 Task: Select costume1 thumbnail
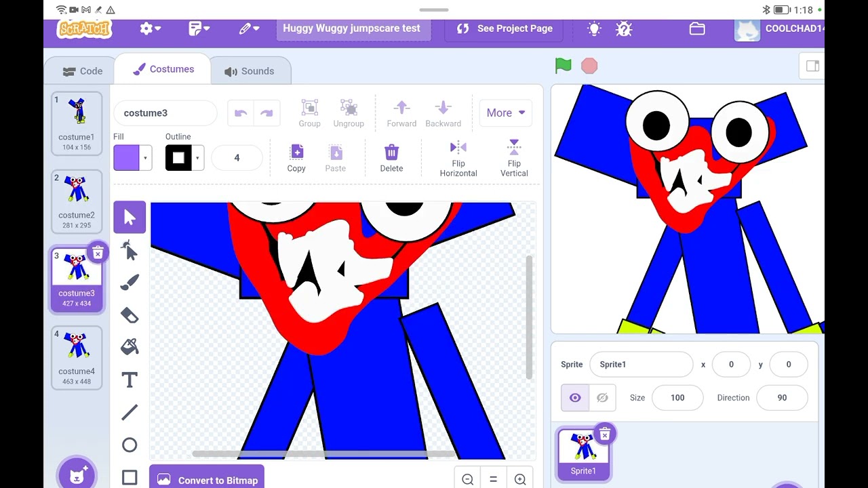pos(77,123)
